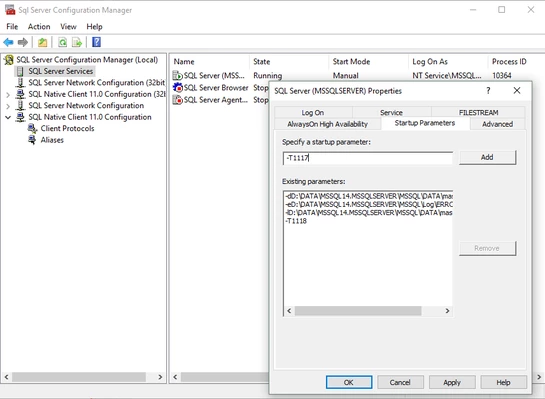This screenshot has height=399, width=545.
Task: Click the expanded SQL Native Client 11.0 Configuration icon
Action: (21, 117)
